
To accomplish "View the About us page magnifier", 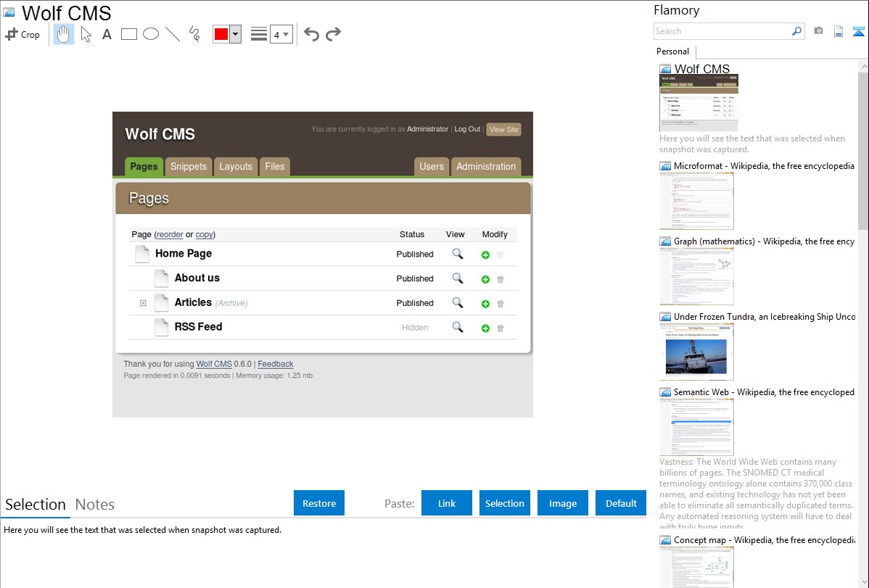I will pos(457,278).
